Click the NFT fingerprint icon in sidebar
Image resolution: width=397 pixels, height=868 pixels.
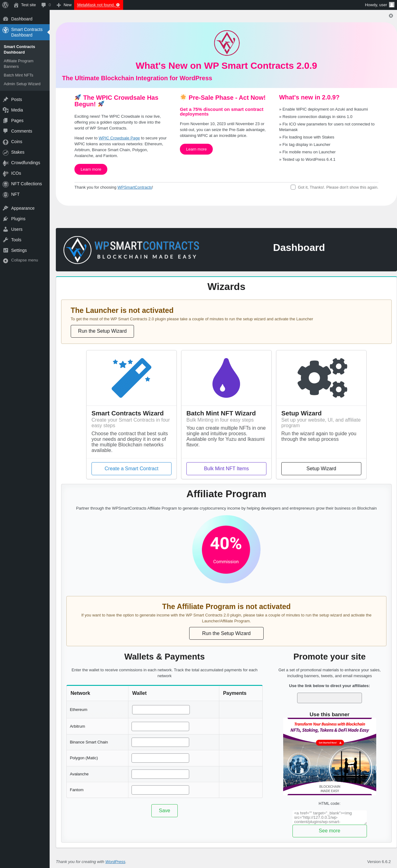tap(5, 195)
